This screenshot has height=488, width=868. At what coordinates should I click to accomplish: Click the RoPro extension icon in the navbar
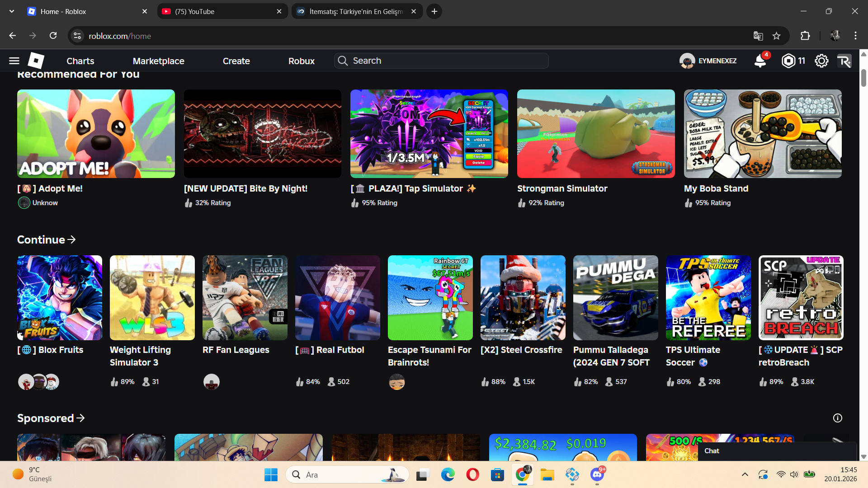pos(844,61)
